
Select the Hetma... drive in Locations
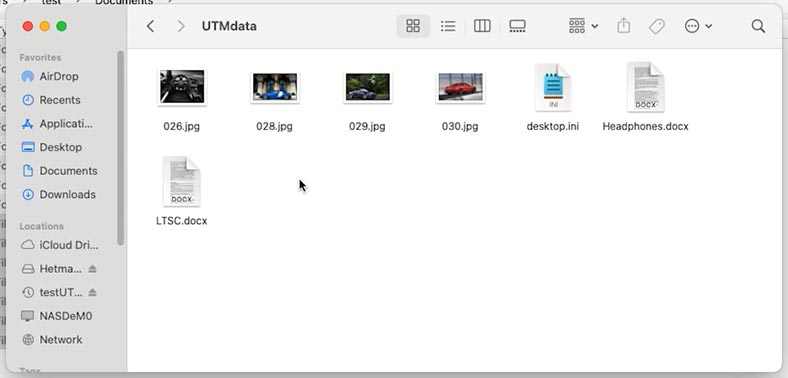coord(52,269)
